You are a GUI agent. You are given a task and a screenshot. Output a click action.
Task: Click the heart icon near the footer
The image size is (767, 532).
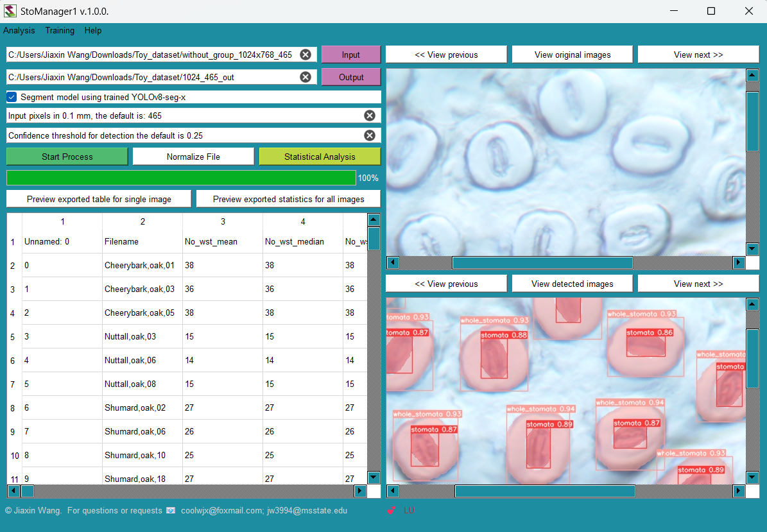pyautogui.click(x=391, y=510)
